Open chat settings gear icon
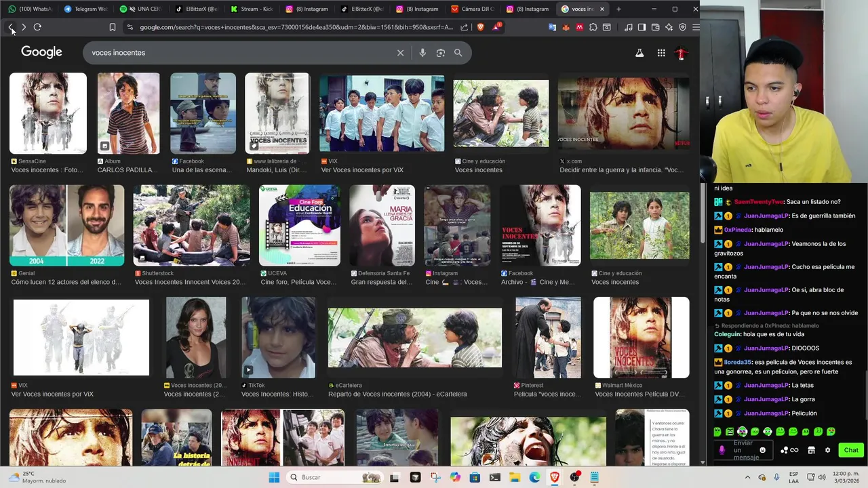The width and height of the screenshot is (868, 488). coord(827,450)
